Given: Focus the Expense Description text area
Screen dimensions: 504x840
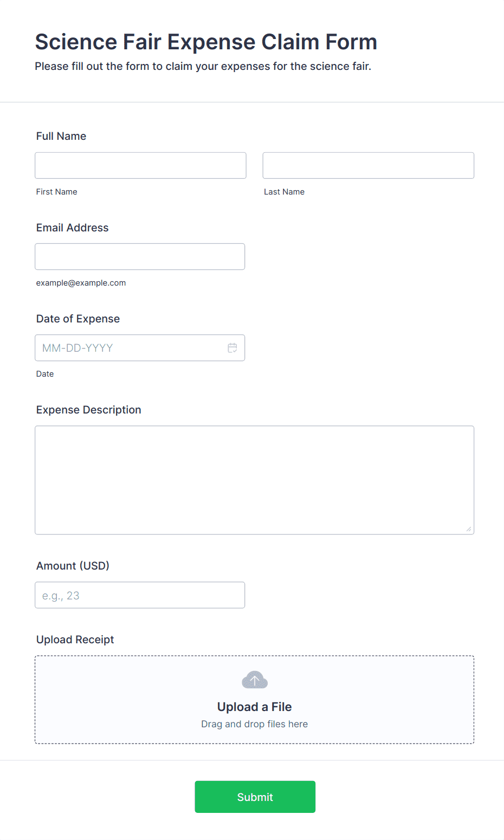Looking at the screenshot, I should coord(254,480).
